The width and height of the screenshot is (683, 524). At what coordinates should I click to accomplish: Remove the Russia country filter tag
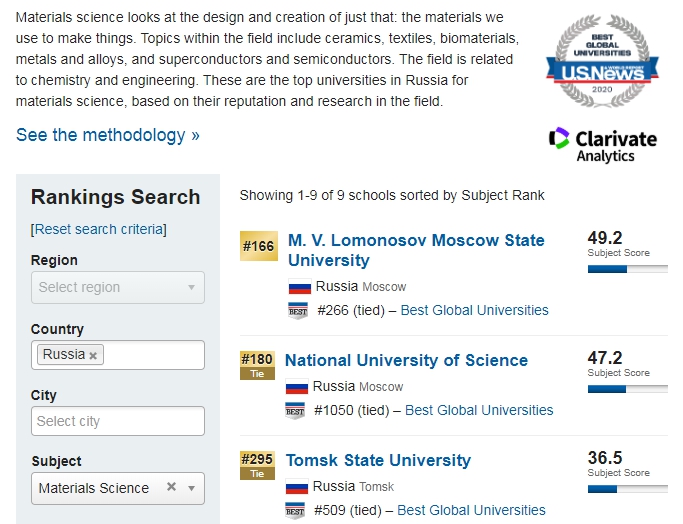93,355
